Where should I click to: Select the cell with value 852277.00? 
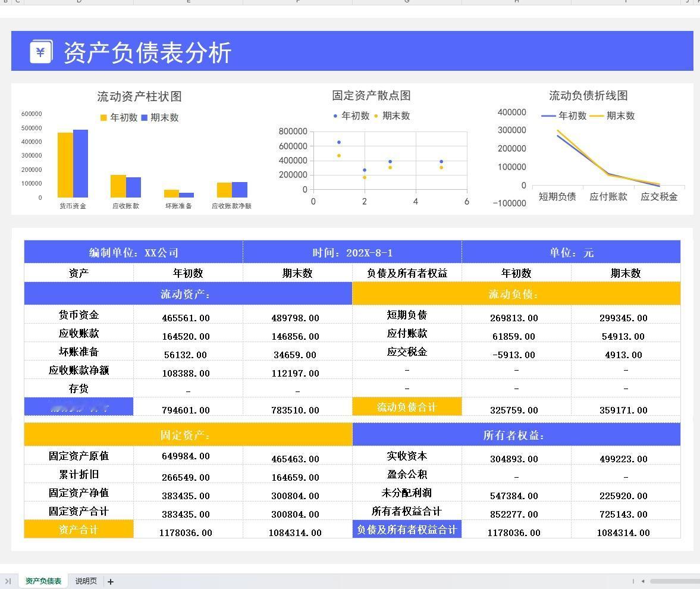(x=516, y=510)
